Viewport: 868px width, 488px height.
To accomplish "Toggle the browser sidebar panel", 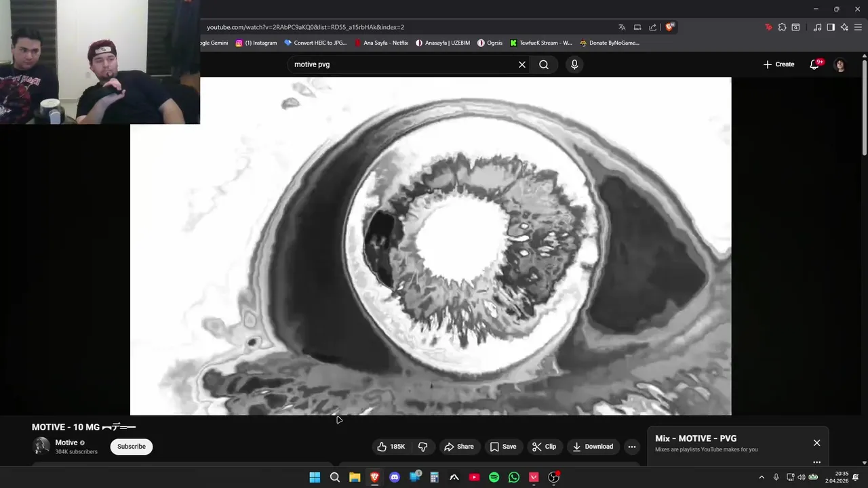I will click(x=831, y=27).
